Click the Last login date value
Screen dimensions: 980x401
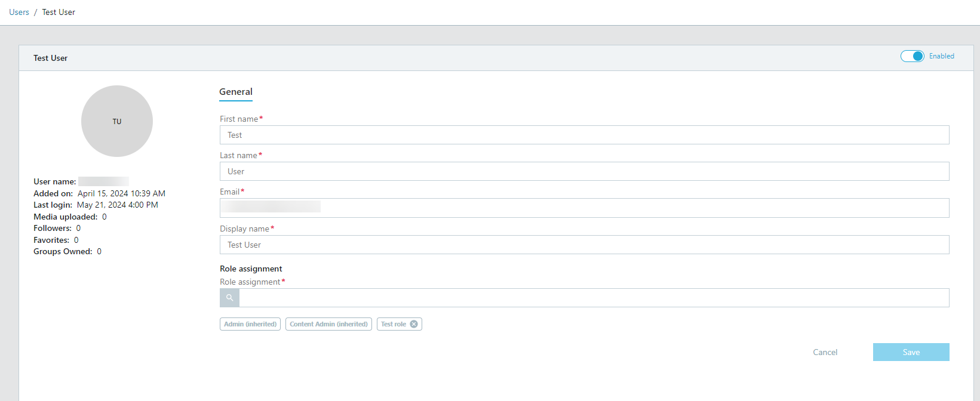(118, 205)
